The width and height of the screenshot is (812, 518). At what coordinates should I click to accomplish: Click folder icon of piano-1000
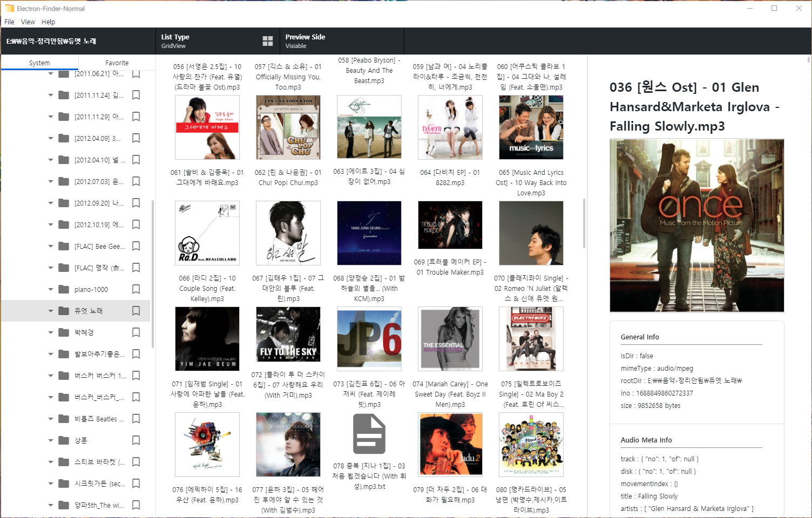coord(64,289)
